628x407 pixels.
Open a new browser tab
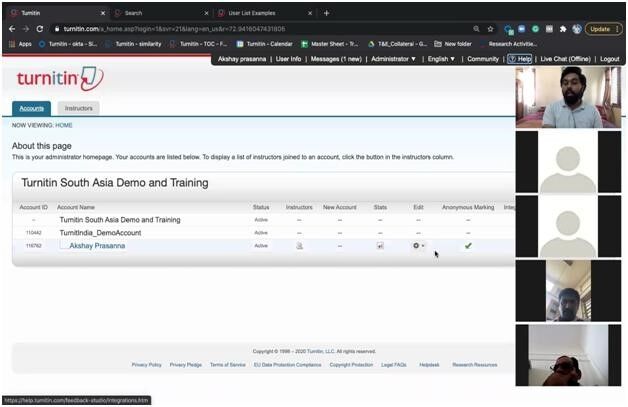[x=326, y=13]
